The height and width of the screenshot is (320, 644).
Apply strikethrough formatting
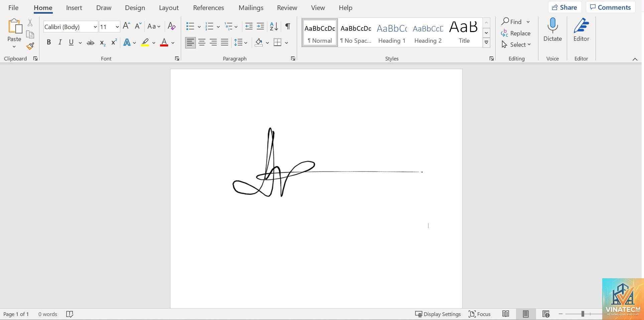click(x=91, y=42)
